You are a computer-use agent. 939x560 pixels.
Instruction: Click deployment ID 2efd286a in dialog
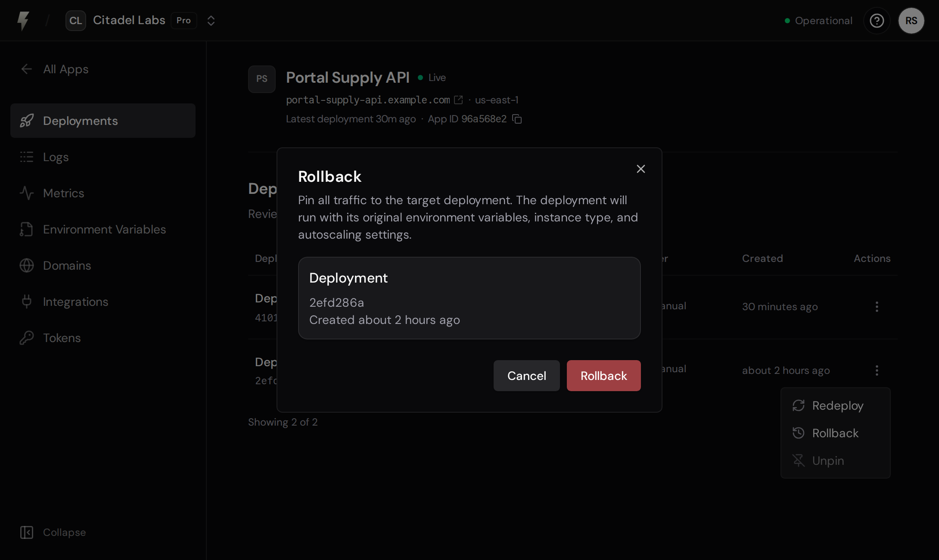[337, 302]
